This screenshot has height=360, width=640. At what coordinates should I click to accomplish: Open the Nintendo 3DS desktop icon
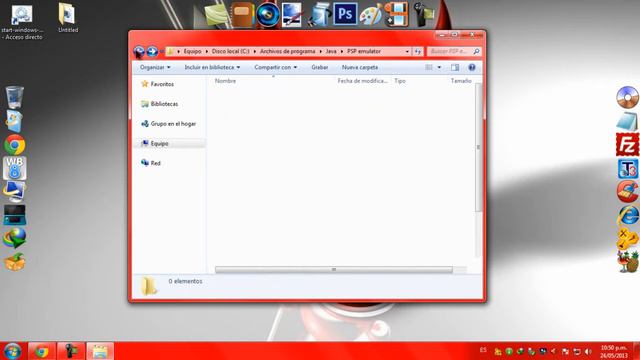tap(15, 215)
